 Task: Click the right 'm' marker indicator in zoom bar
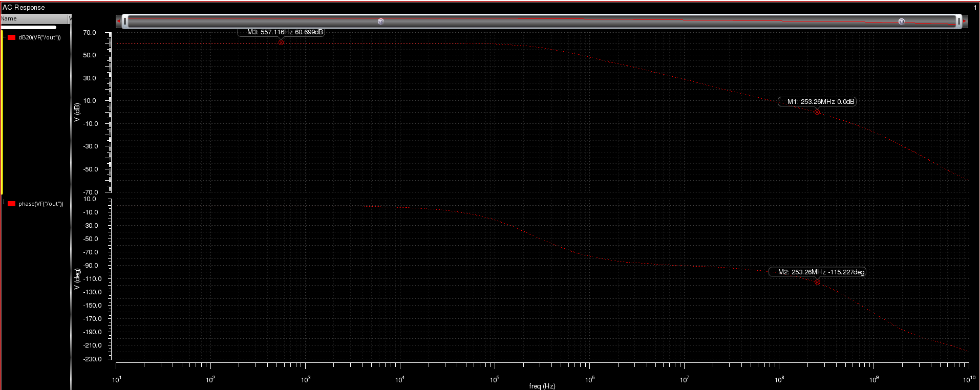click(x=901, y=21)
